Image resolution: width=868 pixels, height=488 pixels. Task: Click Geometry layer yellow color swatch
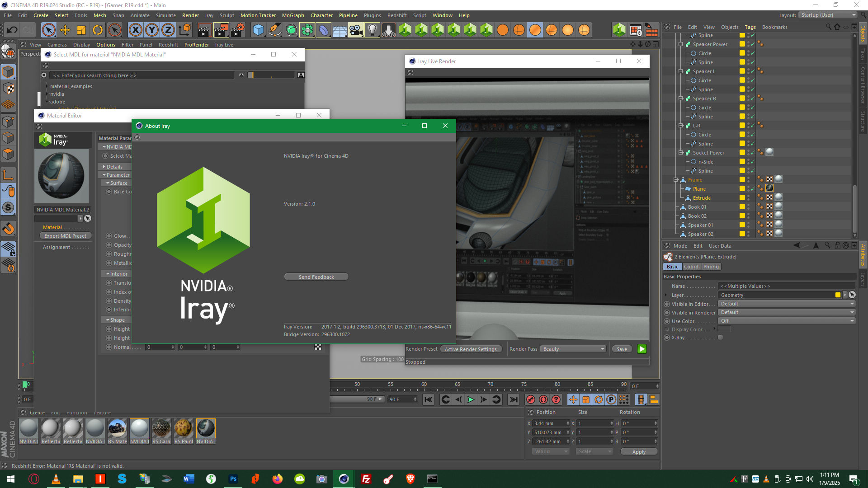(x=838, y=295)
